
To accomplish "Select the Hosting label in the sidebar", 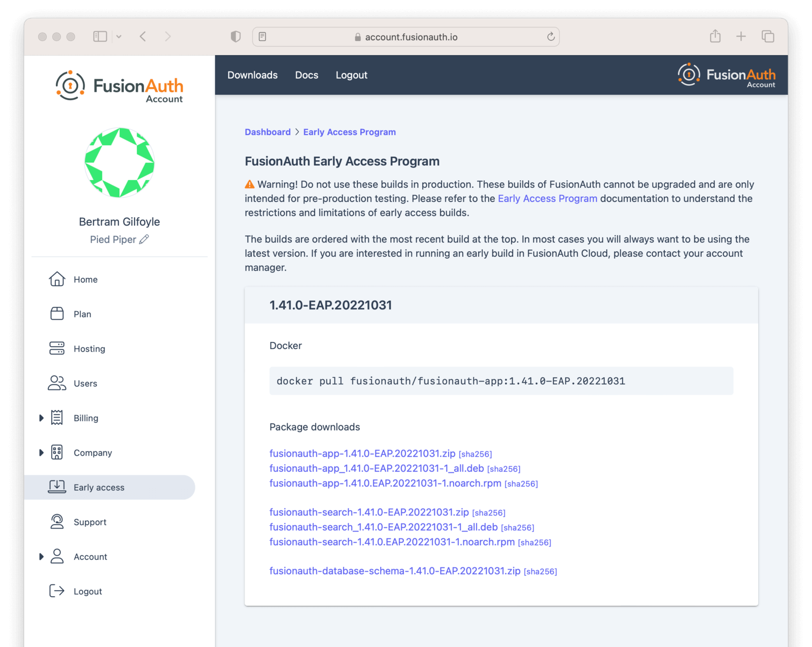I will click(89, 349).
